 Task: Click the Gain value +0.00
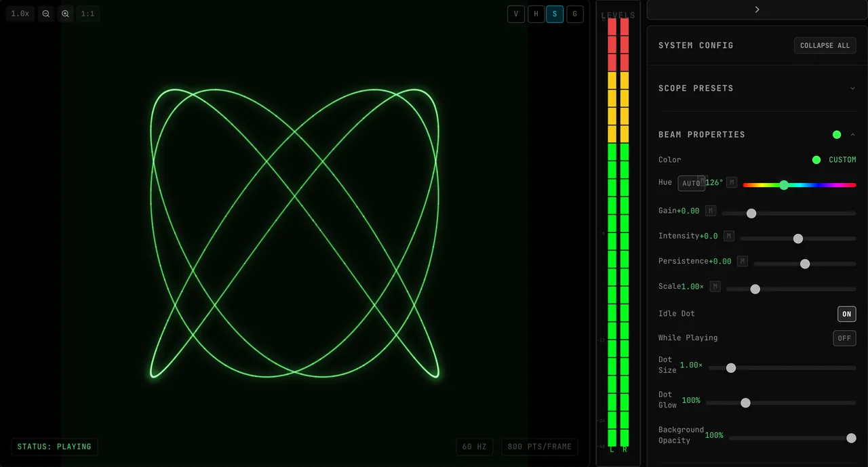pyautogui.click(x=688, y=211)
